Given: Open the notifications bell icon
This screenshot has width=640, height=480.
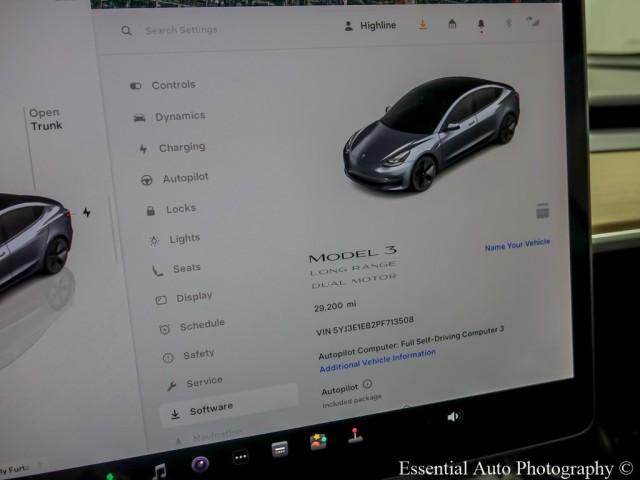Looking at the screenshot, I should [480, 24].
